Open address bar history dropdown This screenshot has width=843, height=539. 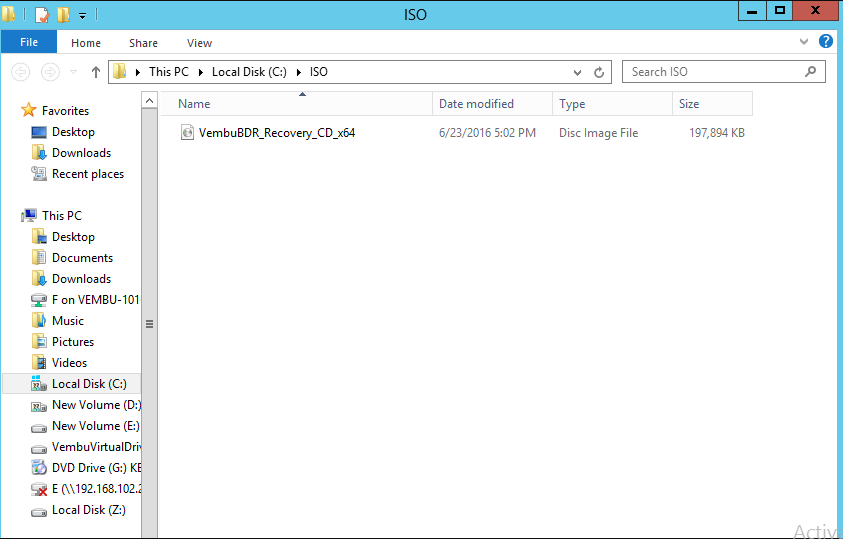point(577,72)
